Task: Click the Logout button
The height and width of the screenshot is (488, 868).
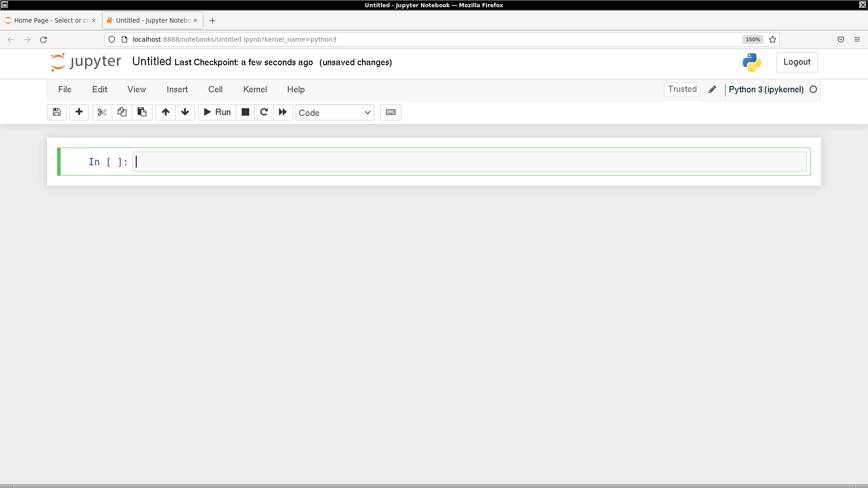Action: (x=796, y=62)
